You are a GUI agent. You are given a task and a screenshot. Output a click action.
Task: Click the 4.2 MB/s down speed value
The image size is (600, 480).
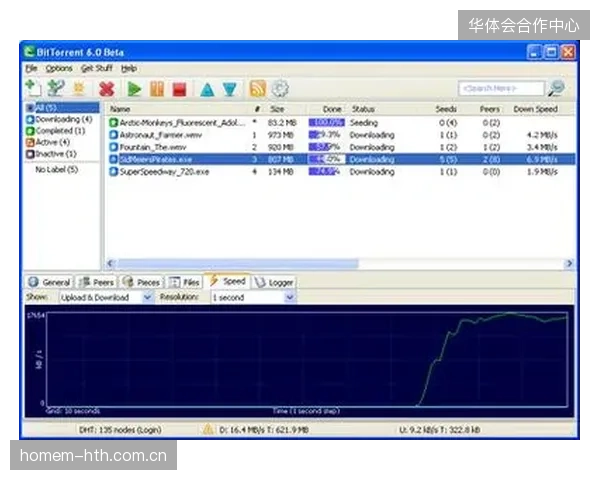[x=542, y=135]
